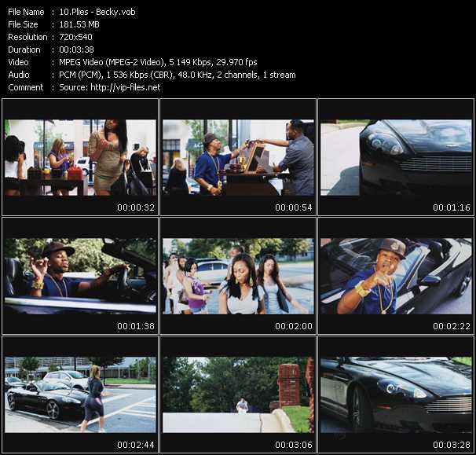Click the black car front thumbnail at 00:01:16

tap(396, 156)
